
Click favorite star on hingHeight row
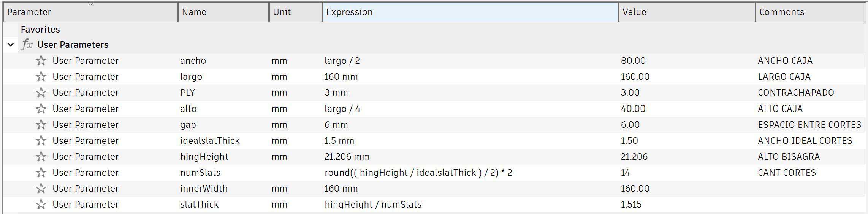41,157
